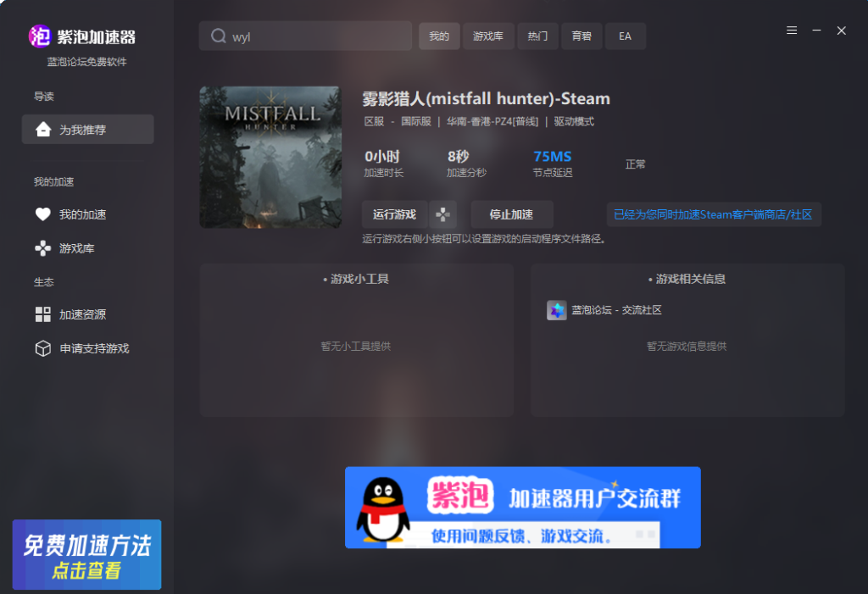Close the accelerator window

coord(842,31)
